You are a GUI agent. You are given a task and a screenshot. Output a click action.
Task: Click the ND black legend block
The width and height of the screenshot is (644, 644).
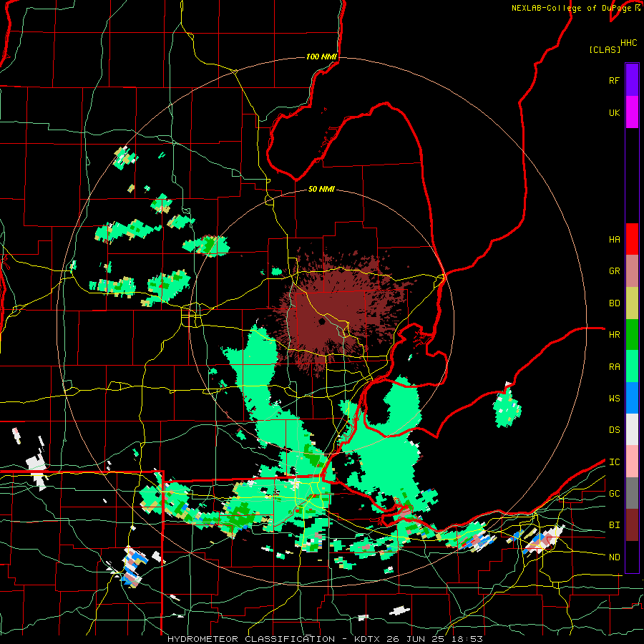[632, 557]
